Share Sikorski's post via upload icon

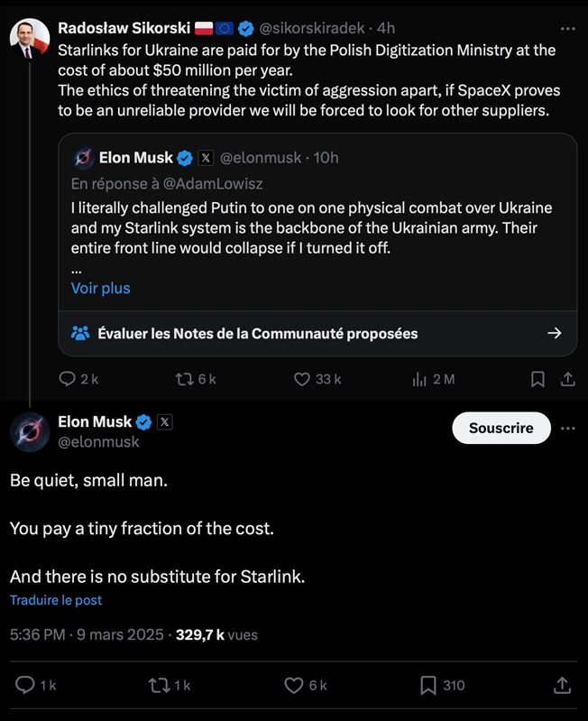click(x=568, y=379)
